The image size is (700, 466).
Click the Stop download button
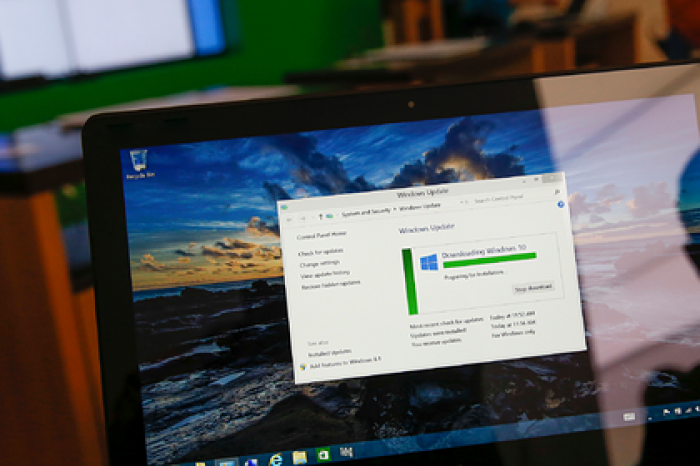[533, 288]
